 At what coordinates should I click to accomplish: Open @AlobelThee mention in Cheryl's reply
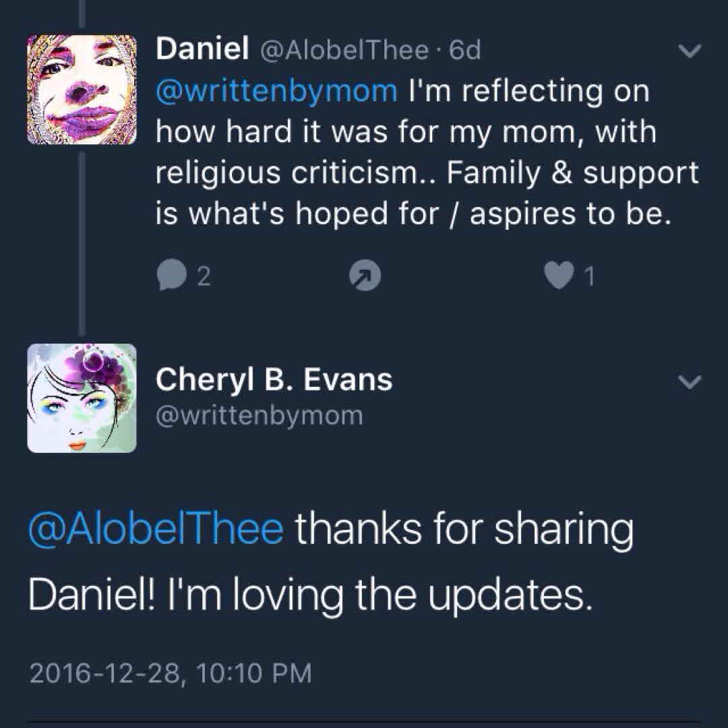tap(155, 530)
